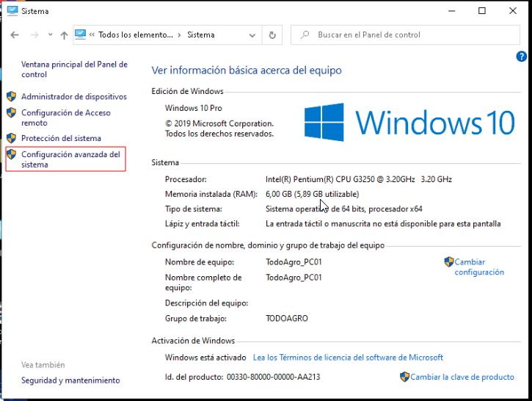Go up one level with Up arrow

[x=64, y=35]
